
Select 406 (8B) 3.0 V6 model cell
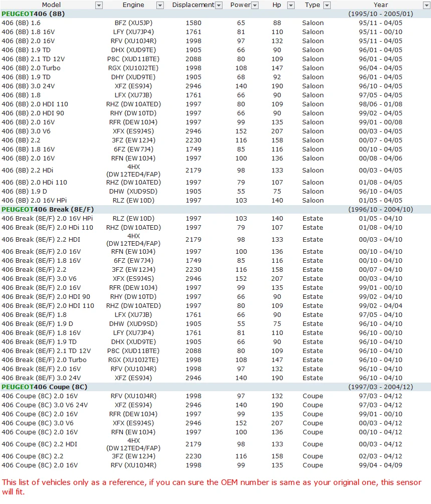coord(26,131)
